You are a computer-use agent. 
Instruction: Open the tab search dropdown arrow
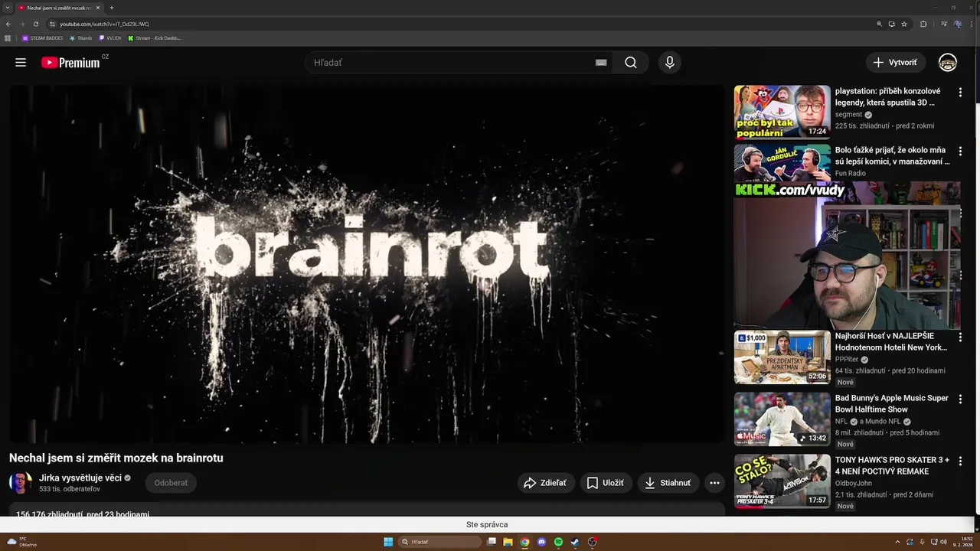point(7,8)
